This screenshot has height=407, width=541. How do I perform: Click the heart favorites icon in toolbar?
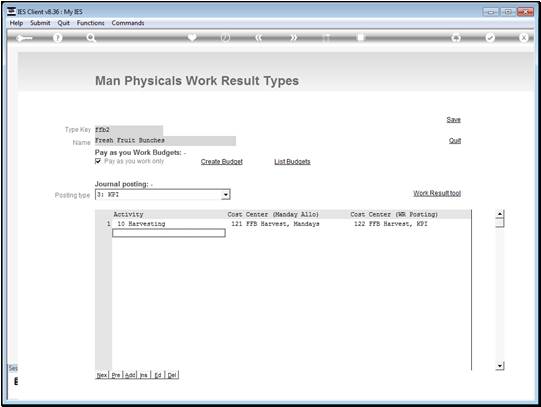coord(192,37)
